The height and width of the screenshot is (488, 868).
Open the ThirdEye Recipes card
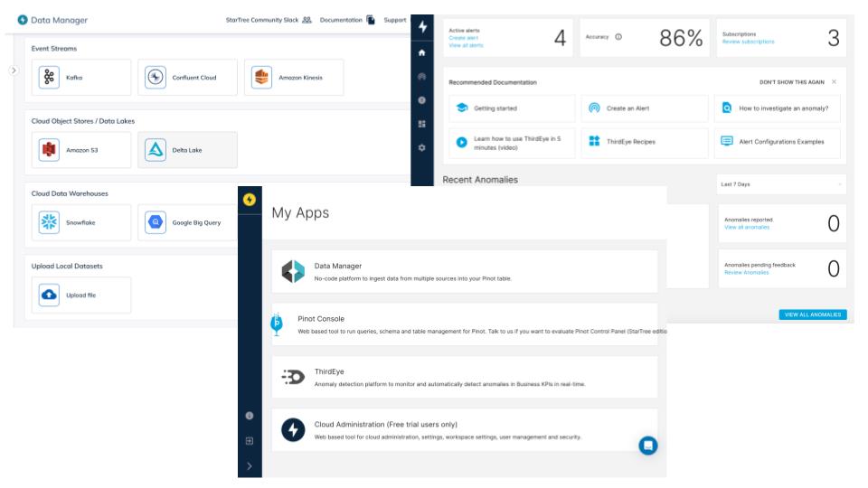[x=645, y=144]
